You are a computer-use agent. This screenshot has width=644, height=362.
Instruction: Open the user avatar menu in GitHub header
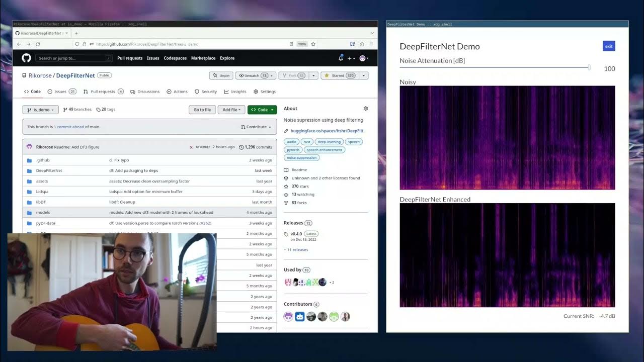(x=363, y=58)
